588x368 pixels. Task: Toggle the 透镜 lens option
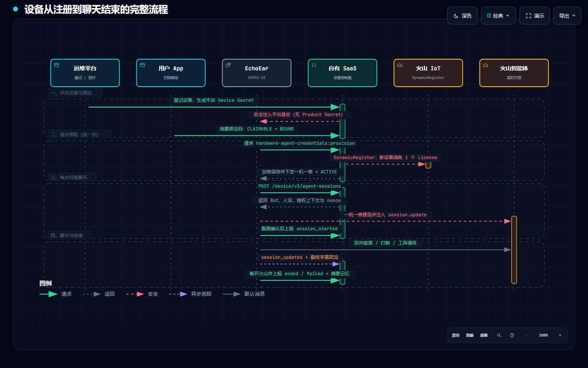pos(483,335)
